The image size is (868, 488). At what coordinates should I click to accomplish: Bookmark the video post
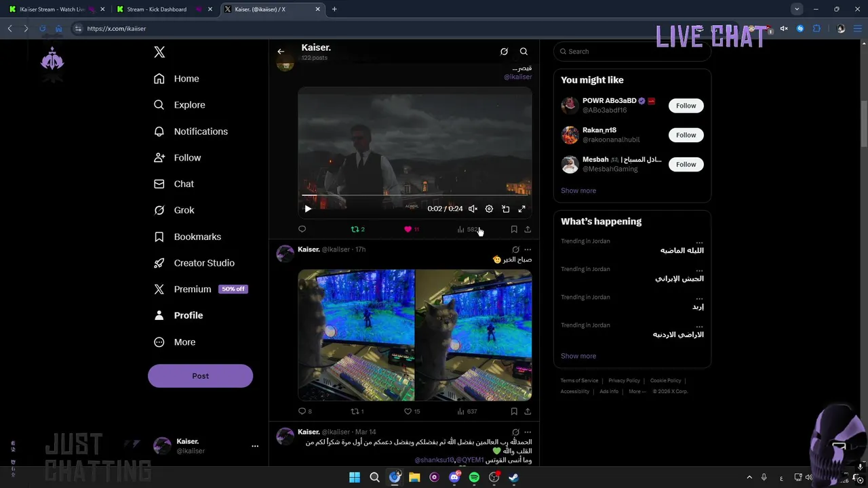(514, 229)
